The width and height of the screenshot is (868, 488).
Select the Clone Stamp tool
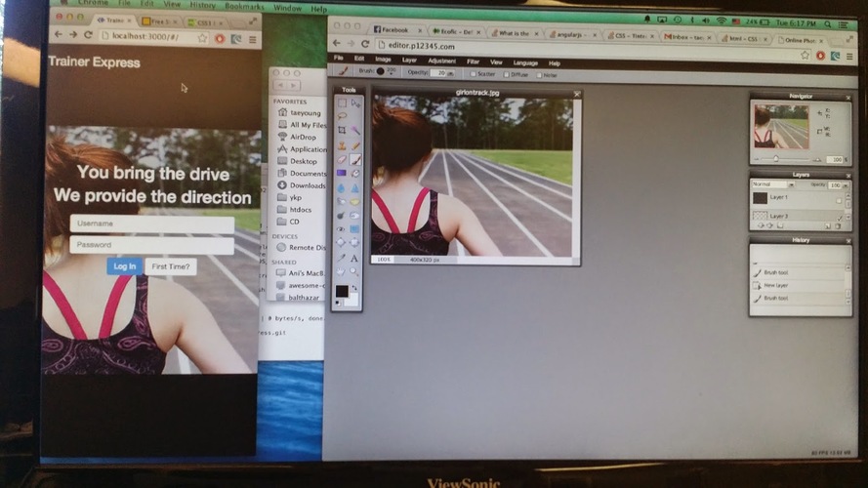coord(342,144)
